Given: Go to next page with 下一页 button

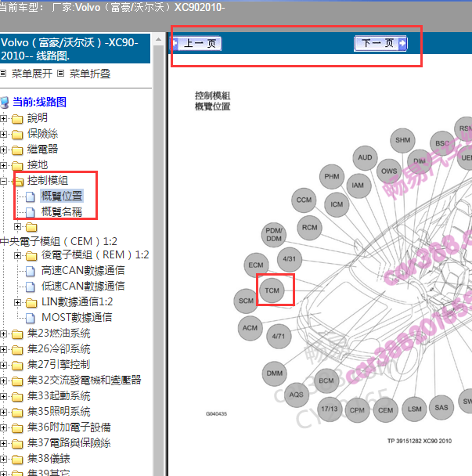Looking at the screenshot, I should point(380,43).
